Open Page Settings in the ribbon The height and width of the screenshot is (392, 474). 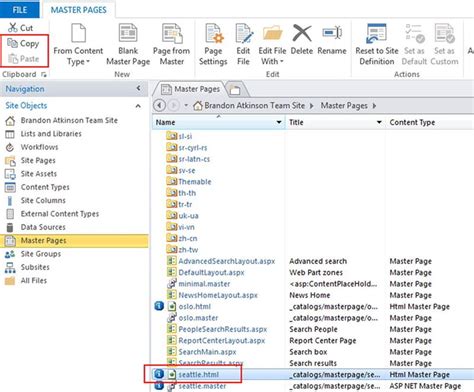pos(213,45)
